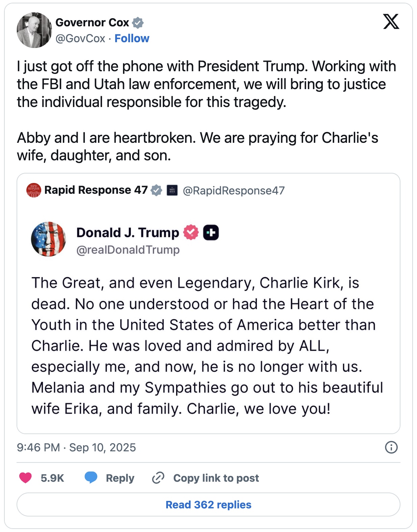The height and width of the screenshot is (532, 417).
Task: Click the White House affiliation badge
Action: coord(172,190)
